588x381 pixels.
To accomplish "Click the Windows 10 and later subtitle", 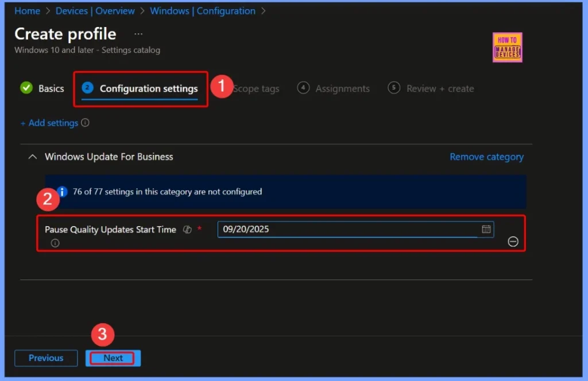I will (x=87, y=50).
